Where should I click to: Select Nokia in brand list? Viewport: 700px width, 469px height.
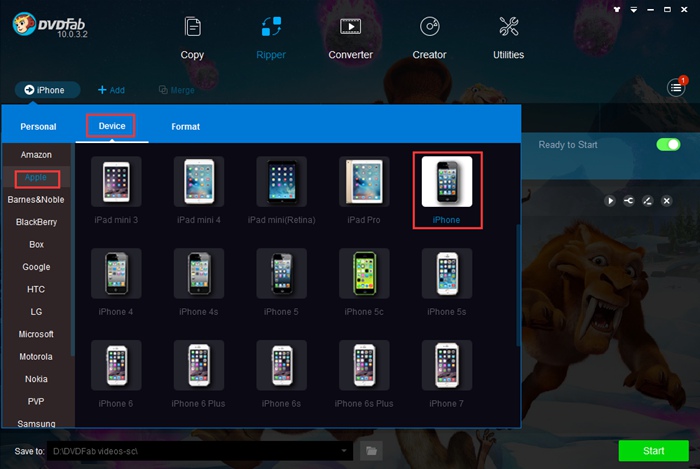tap(36, 379)
